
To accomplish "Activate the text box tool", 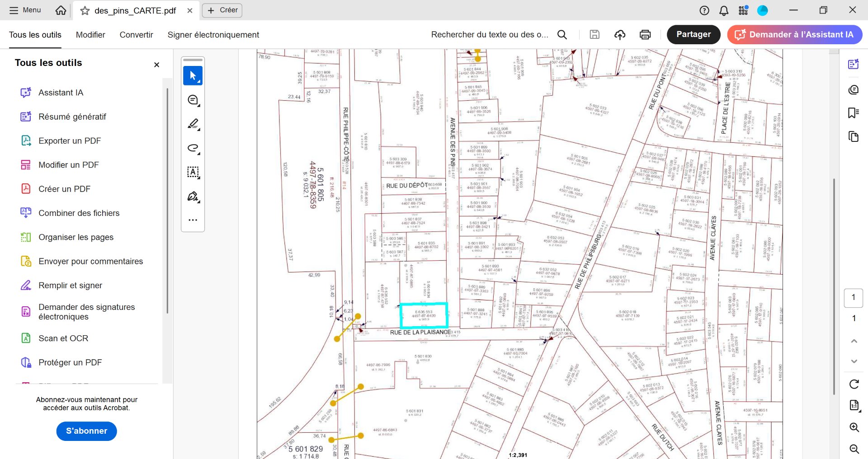I will click(x=193, y=172).
